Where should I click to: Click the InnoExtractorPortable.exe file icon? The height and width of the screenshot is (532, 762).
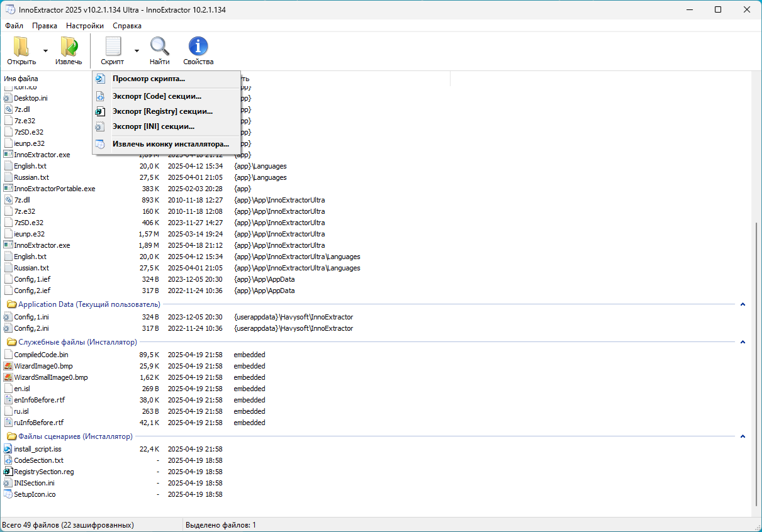click(x=8, y=189)
